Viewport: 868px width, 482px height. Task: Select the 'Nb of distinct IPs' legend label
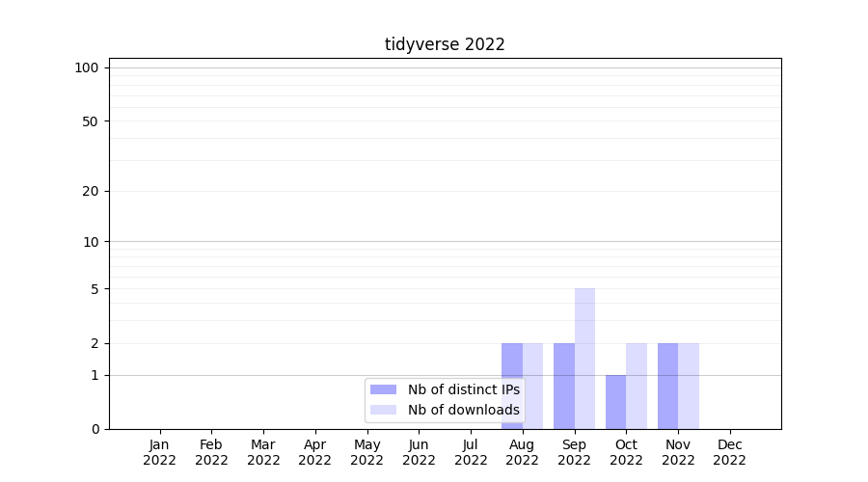click(463, 389)
